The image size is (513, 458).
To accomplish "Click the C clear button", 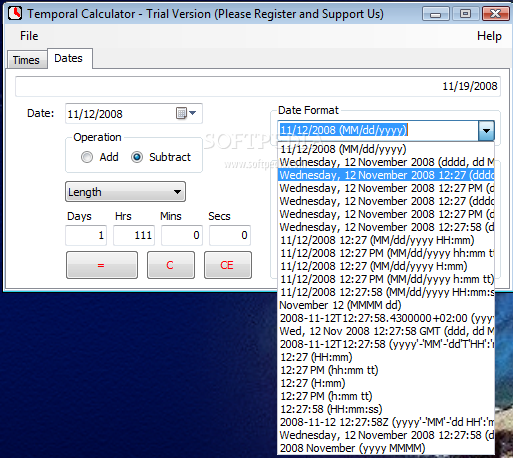I will [x=171, y=265].
